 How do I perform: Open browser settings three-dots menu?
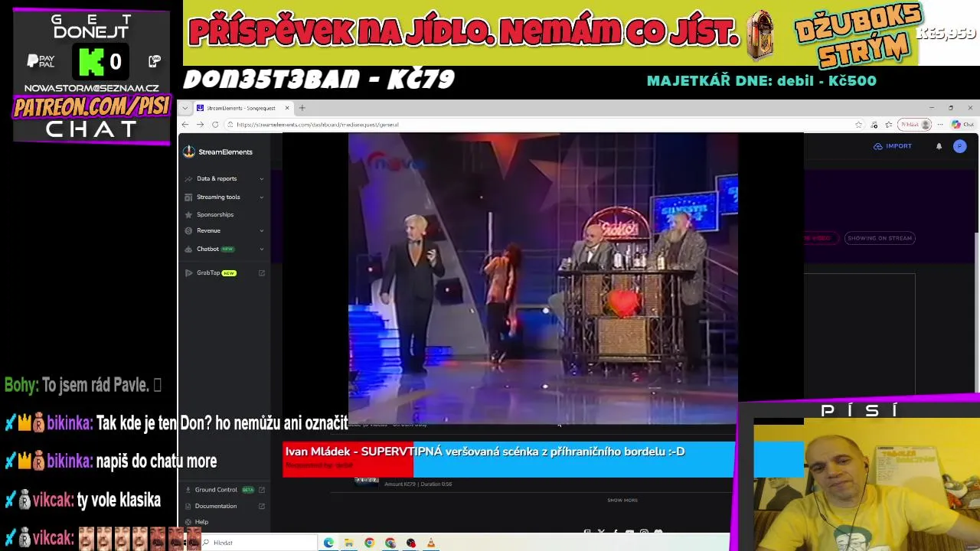click(940, 125)
